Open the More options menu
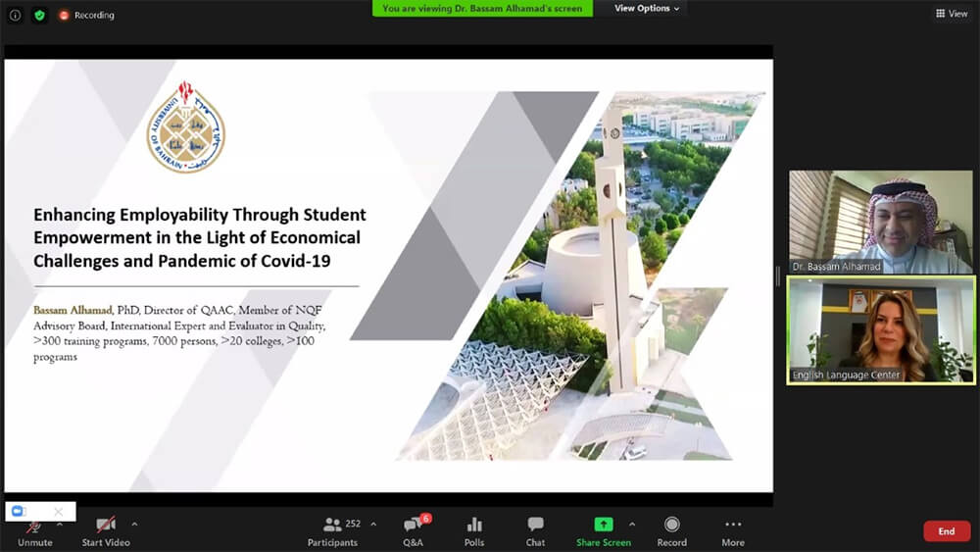 pos(733,530)
